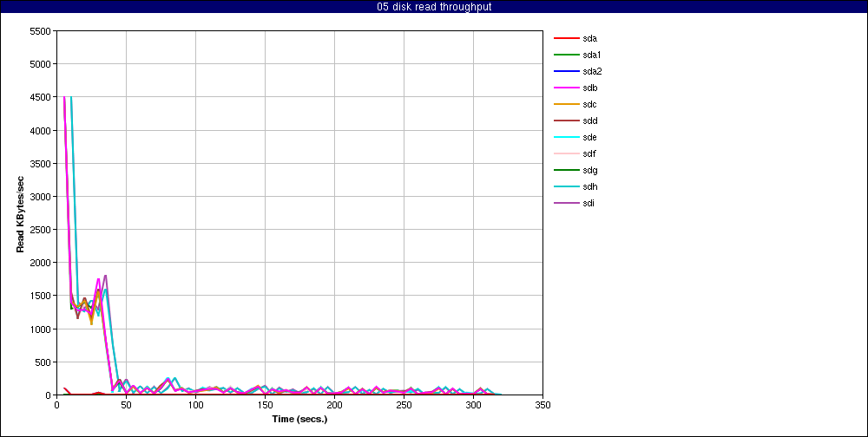
Task: Click the teal sdh legend line
Action: 566,187
